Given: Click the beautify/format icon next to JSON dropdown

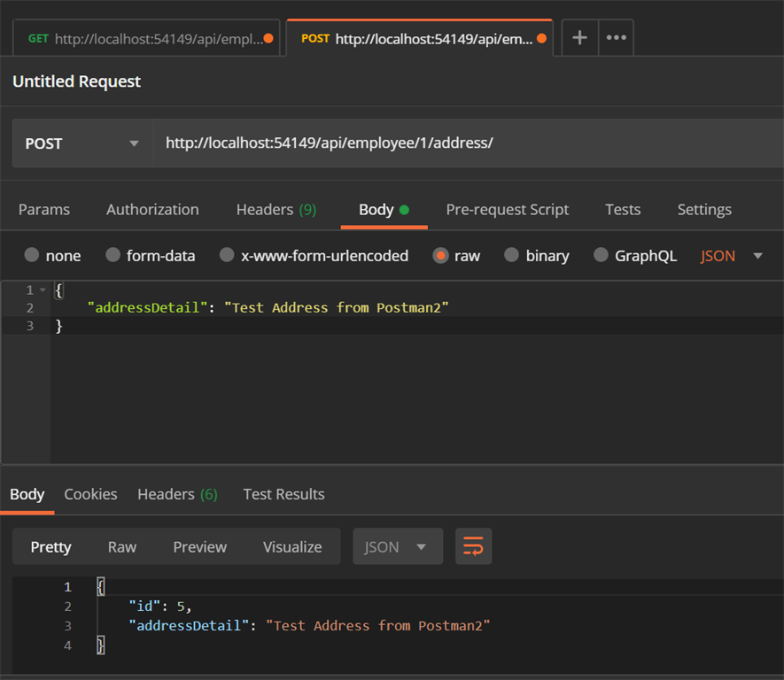Looking at the screenshot, I should [x=473, y=546].
